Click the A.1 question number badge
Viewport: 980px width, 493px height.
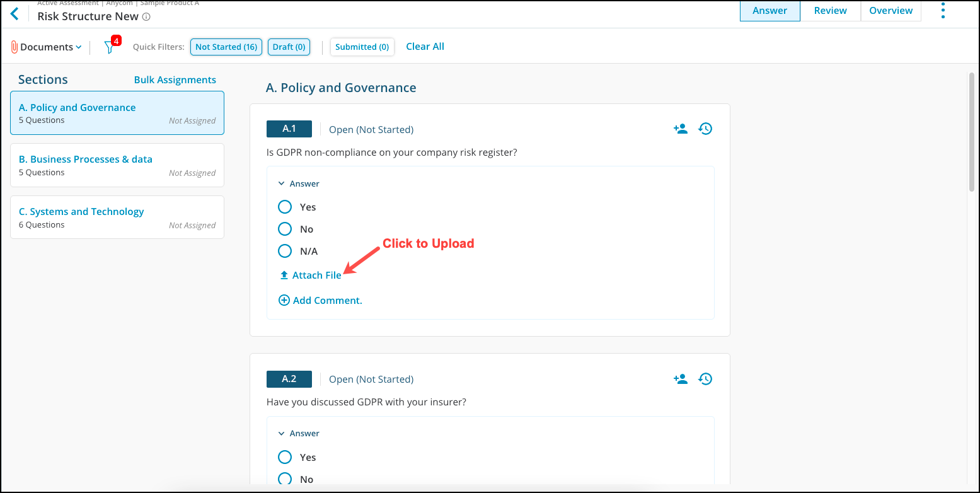tap(289, 129)
